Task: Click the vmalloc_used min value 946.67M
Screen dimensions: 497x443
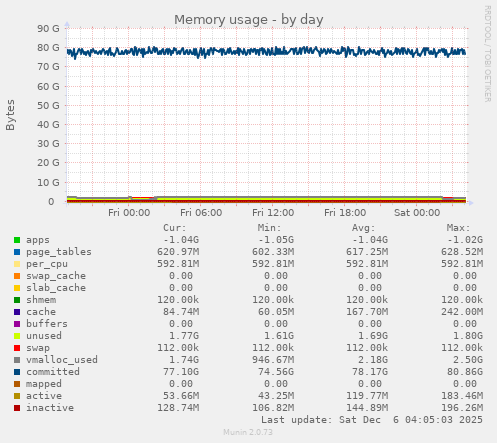Action: pos(273,360)
